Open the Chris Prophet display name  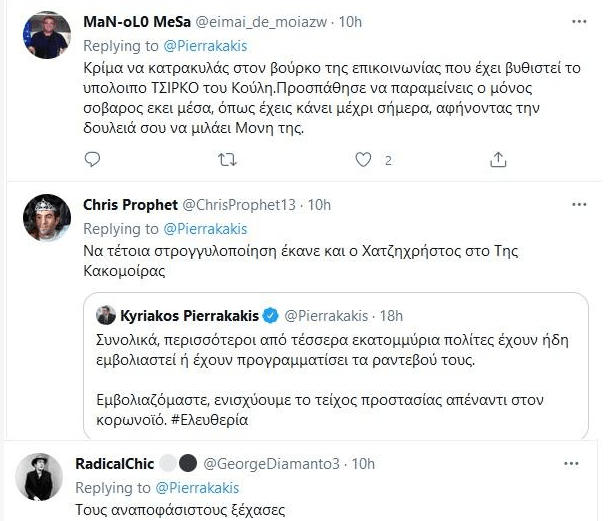[x=128, y=205]
